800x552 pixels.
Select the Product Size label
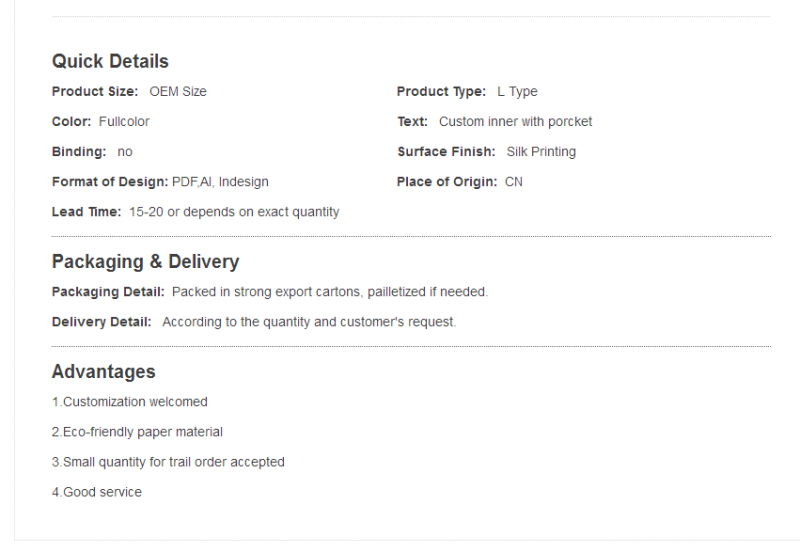[95, 91]
